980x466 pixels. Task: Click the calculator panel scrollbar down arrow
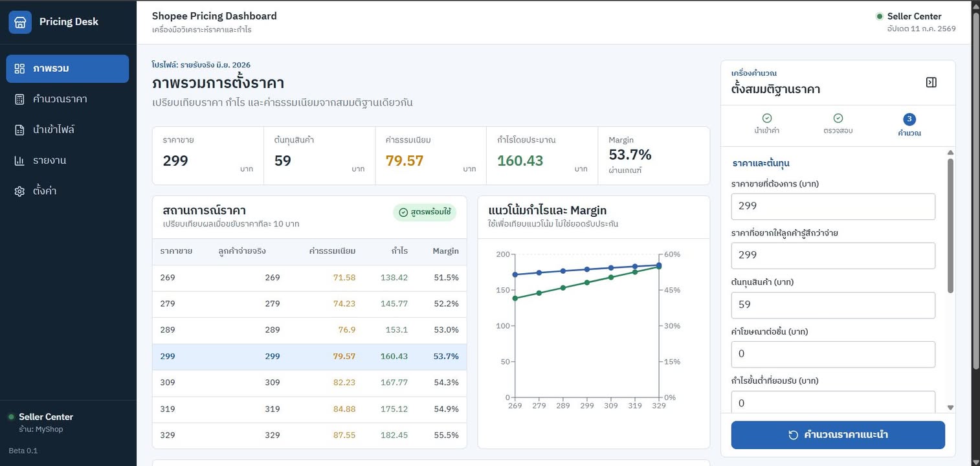tap(950, 408)
